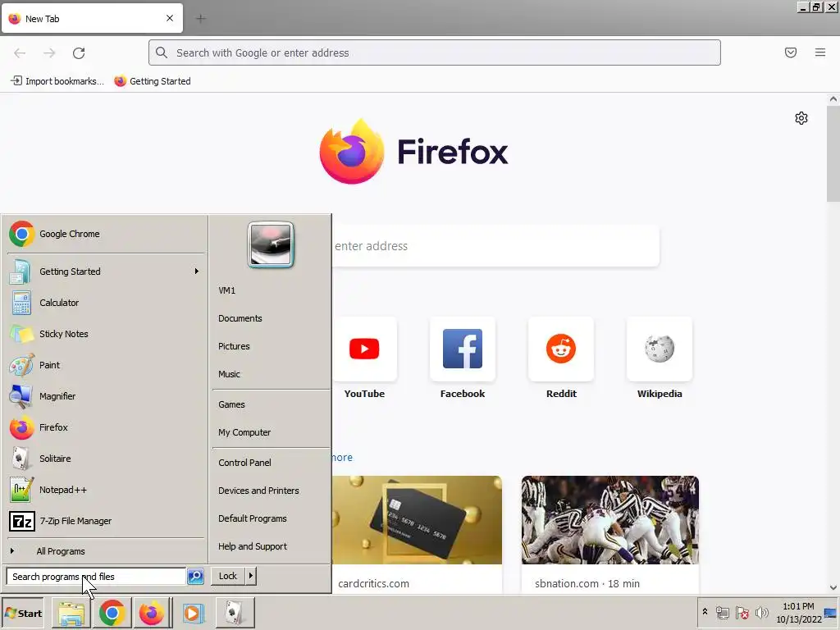The width and height of the screenshot is (840, 630).
Task: Open new tab personalization gear
Action: tap(801, 118)
